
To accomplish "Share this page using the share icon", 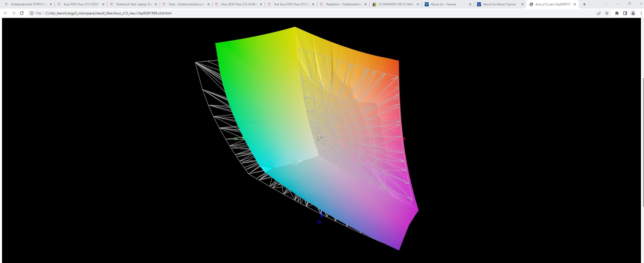I will tap(599, 13).
